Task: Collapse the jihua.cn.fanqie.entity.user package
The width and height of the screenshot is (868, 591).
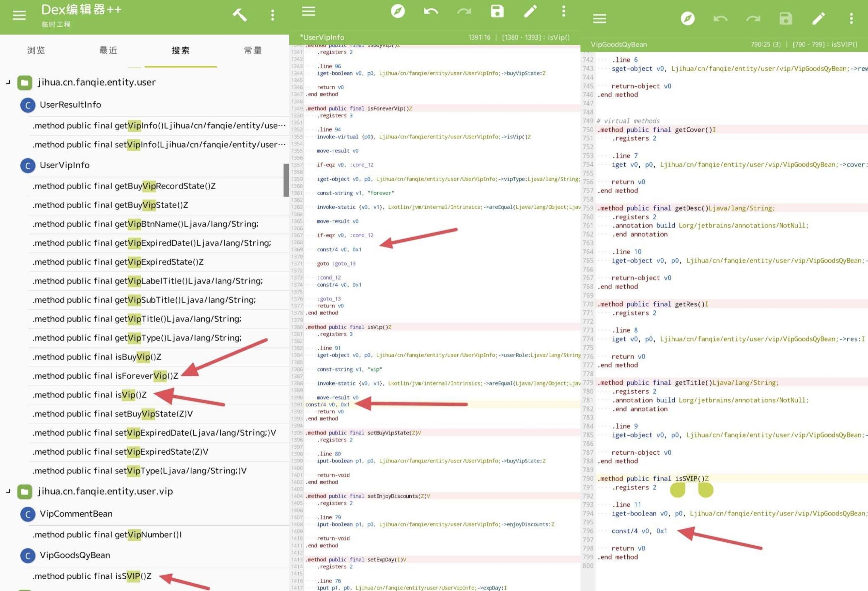Action: (8, 82)
